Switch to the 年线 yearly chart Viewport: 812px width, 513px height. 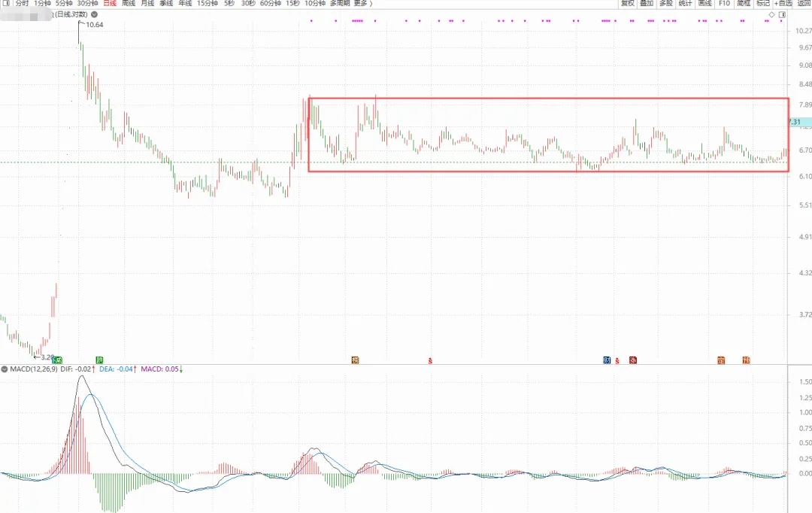pyautogui.click(x=186, y=3)
